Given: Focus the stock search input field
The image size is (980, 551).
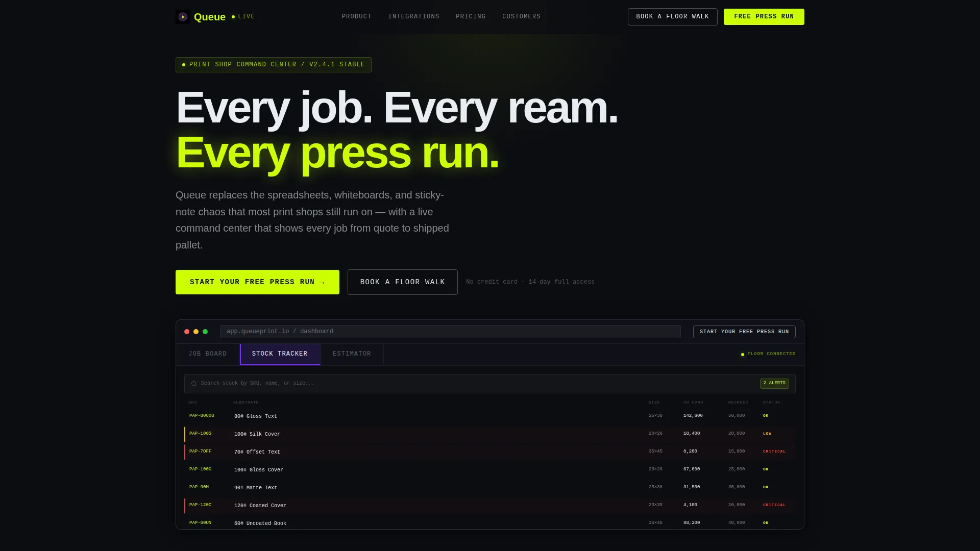Looking at the screenshot, I should tap(489, 384).
